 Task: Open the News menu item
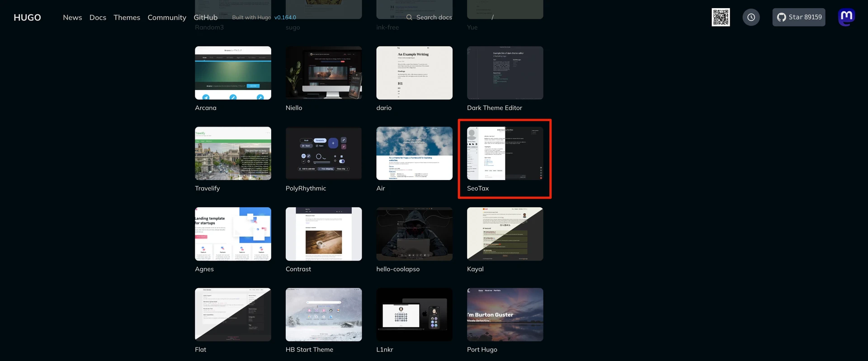coord(72,17)
